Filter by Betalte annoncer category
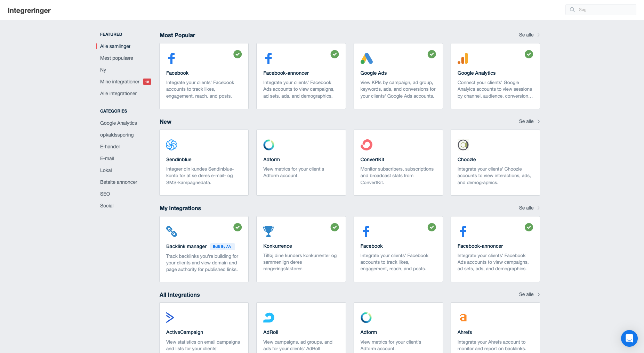 [119, 182]
